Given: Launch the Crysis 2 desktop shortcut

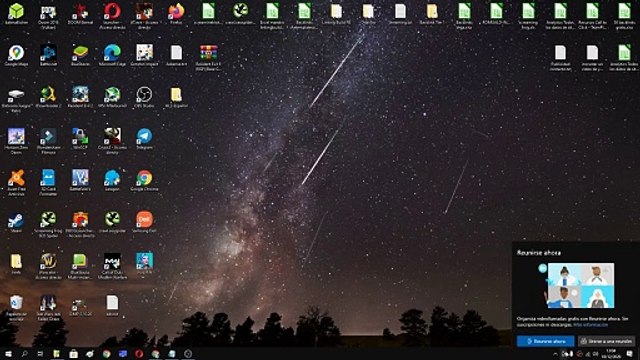Looking at the screenshot, I should pyautogui.click(x=112, y=141).
